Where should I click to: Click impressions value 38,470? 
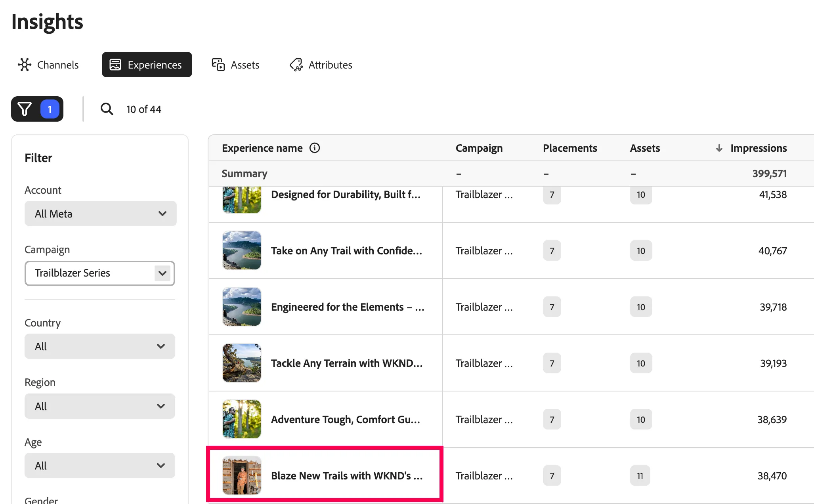pos(772,476)
